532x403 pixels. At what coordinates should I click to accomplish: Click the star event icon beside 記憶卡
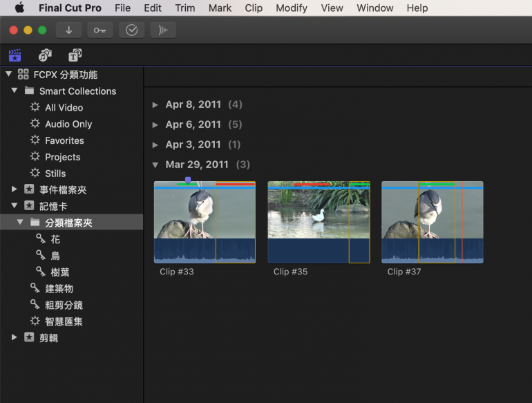(x=29, y=206)
